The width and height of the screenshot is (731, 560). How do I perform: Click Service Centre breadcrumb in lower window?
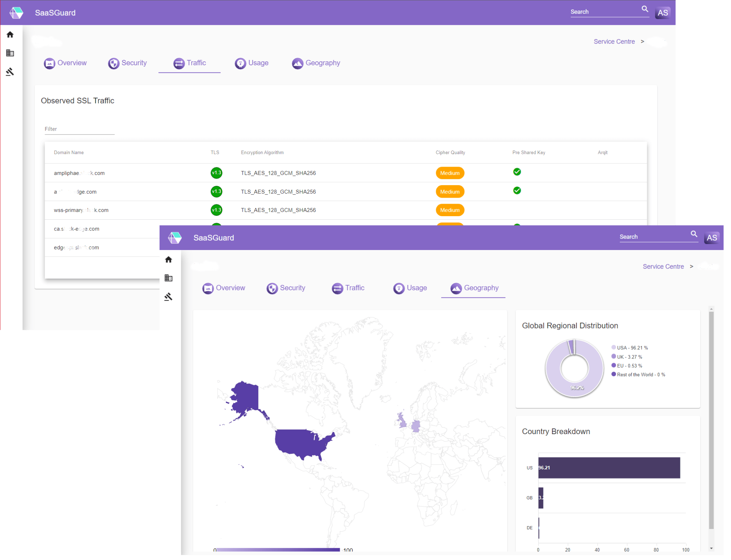click(x=663, y=267)
